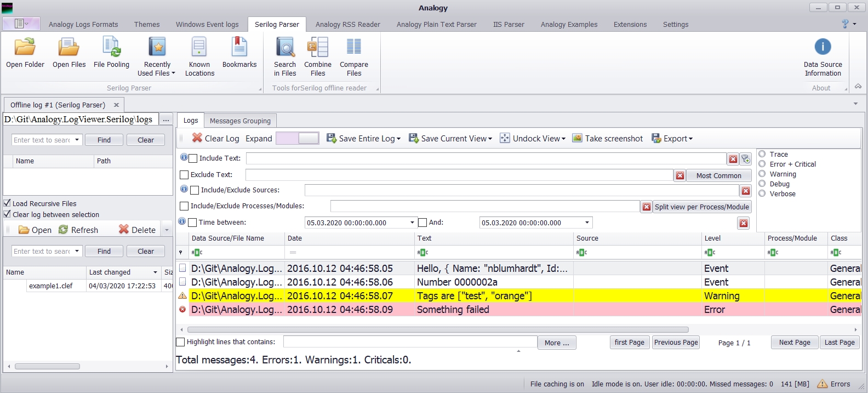Toggle Include/Exclude Sources checkbox
This screenshot has width=868, height=393.
195,190
